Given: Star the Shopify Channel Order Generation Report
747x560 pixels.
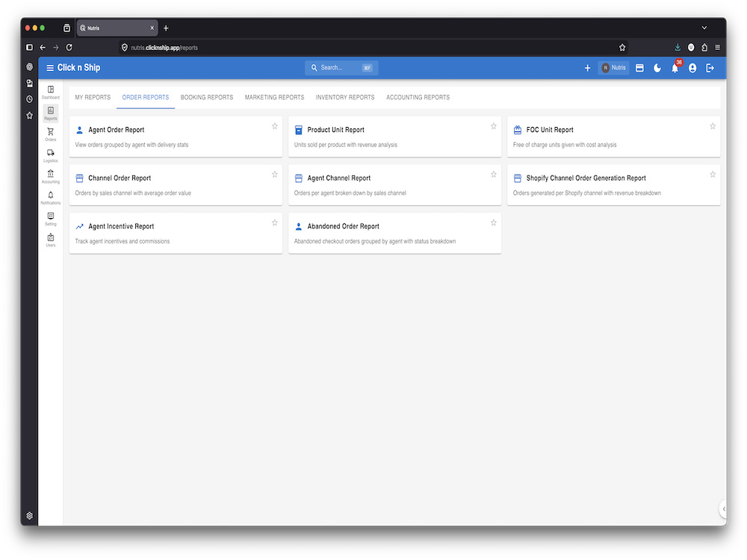Looking at the screenshot, I should pos(713,174).
